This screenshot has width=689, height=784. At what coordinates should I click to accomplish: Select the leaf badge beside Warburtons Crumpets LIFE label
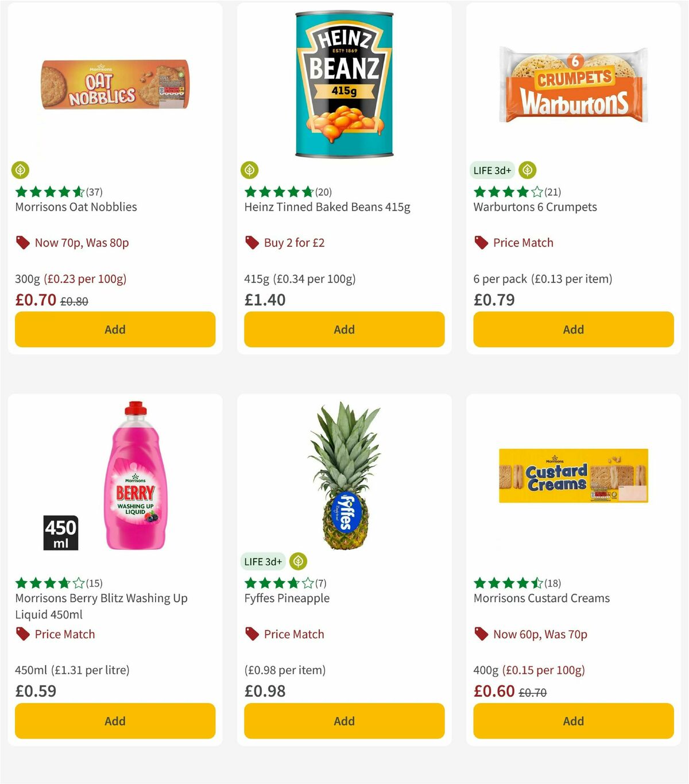527,170
